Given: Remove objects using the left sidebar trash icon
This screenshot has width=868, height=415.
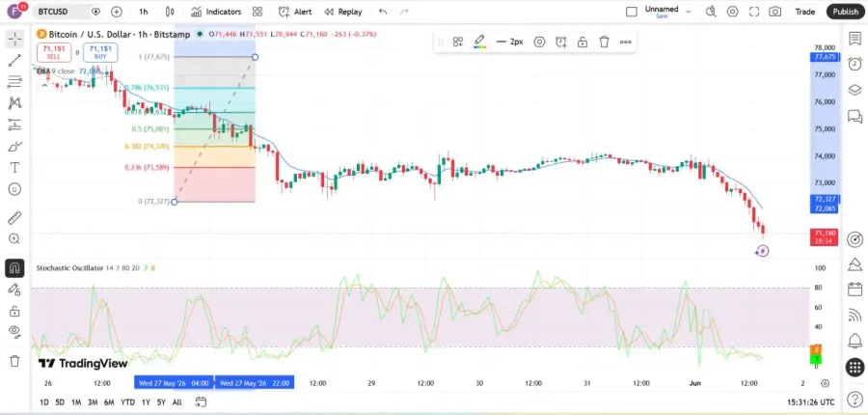Looking at the screenshot, I should click(x=14, y=361).
